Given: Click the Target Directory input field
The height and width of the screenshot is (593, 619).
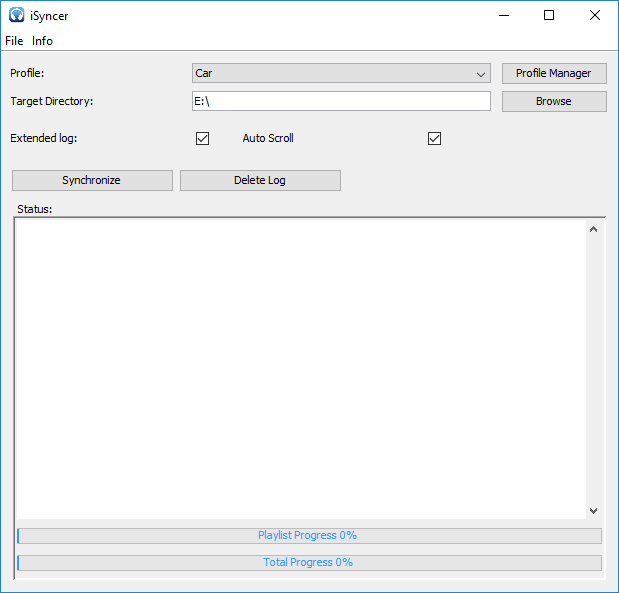Looking at the screenshot, I should 341,101.
